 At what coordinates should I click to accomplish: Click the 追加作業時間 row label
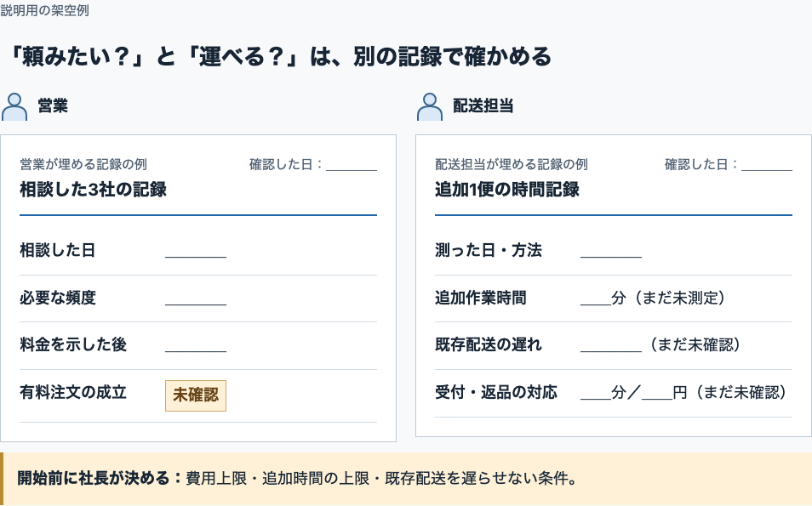coord(481,298)
